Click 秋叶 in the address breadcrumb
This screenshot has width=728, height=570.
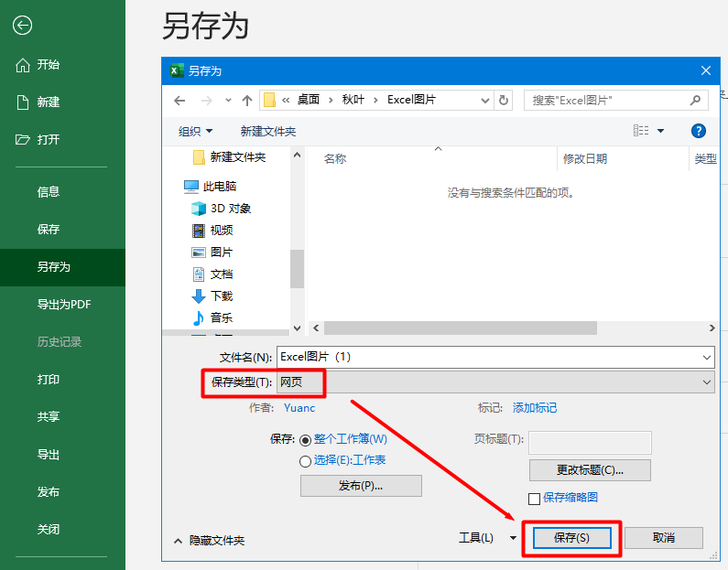353,100
